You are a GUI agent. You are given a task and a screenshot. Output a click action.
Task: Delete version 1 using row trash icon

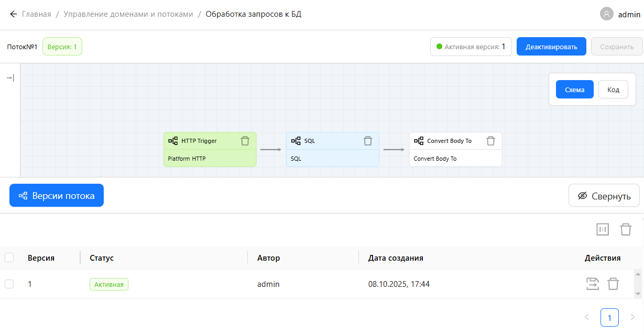click(x=613, y=284)
